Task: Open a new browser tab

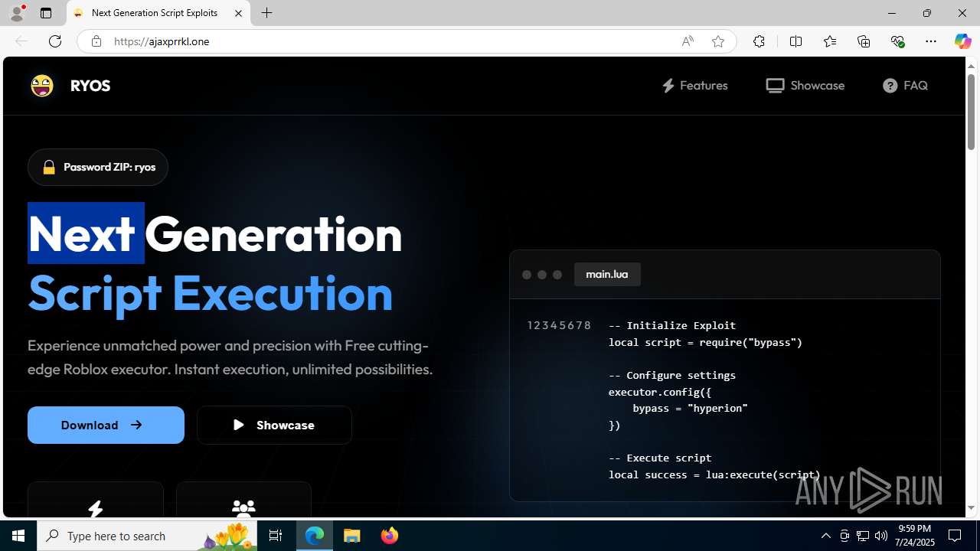Action: click(266, 13)
